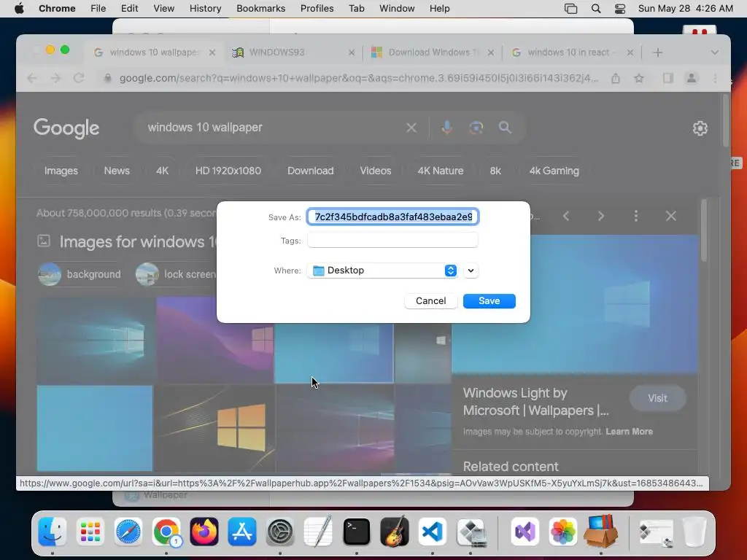747x560 pixels.
Task: Launch Firefox from the dock
Action: [204, 532]
